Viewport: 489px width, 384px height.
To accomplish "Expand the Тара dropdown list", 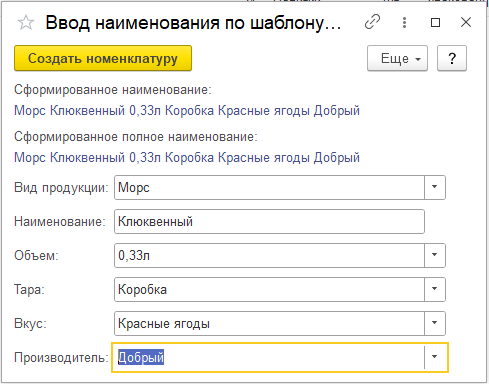I will click(x=435, y=289).
